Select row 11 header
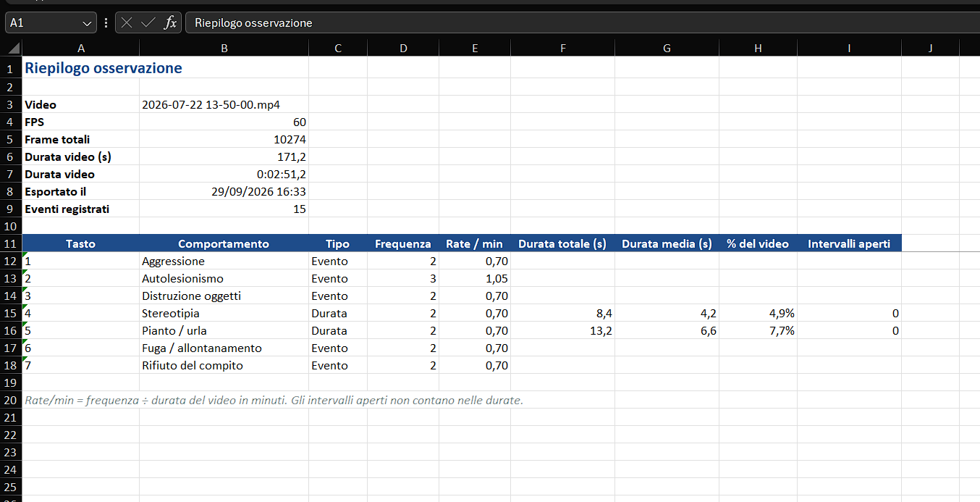Screen dimensions: 980x502 (11, 243)
